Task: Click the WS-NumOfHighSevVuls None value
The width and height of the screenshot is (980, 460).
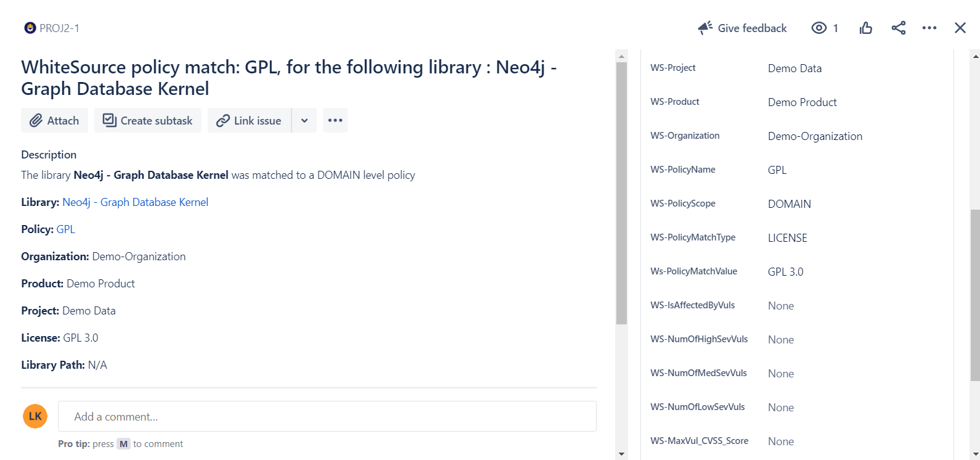Action: 781,340
